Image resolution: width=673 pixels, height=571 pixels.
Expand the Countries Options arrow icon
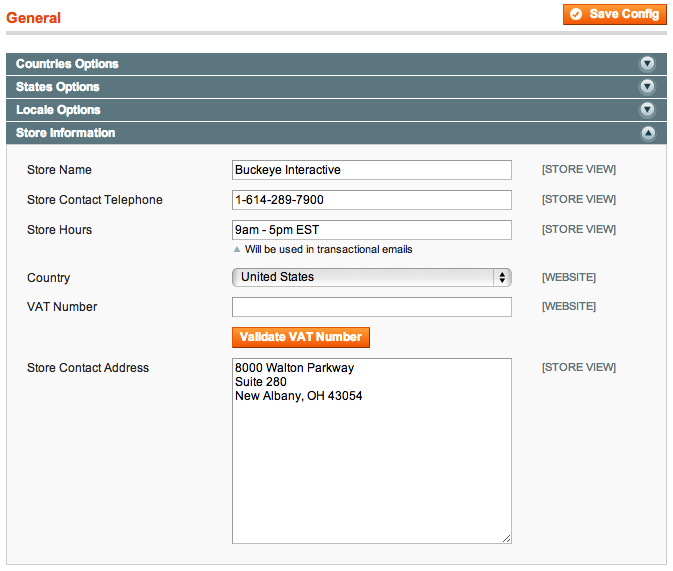coord(647,64)
